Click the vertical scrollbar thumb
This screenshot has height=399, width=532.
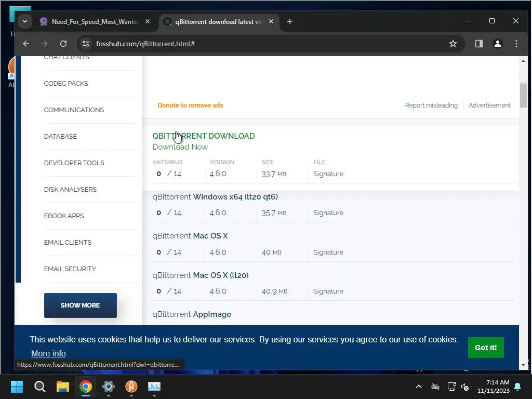coord(523,95)
